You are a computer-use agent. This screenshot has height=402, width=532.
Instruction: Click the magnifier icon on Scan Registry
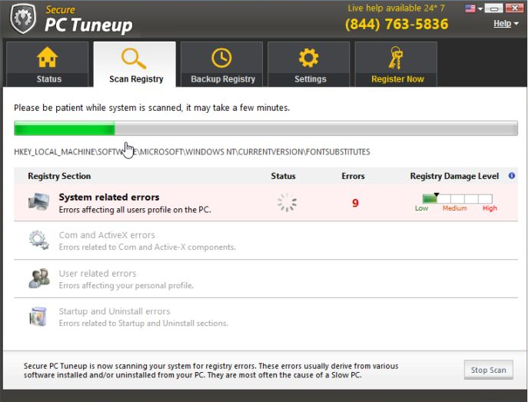(x=135, y=58)
